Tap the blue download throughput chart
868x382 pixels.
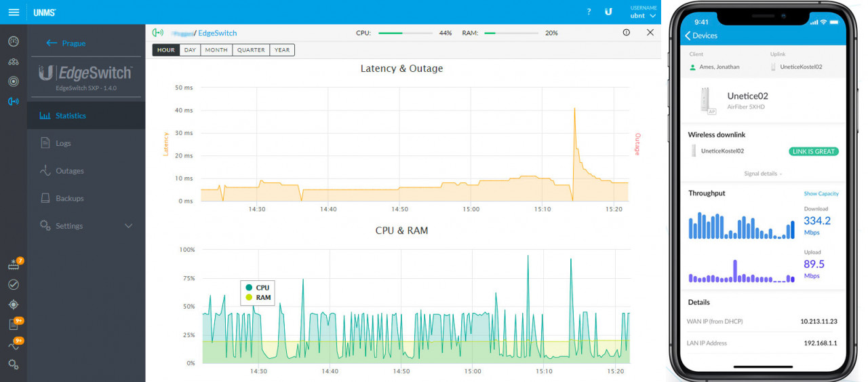pos(742,226)
